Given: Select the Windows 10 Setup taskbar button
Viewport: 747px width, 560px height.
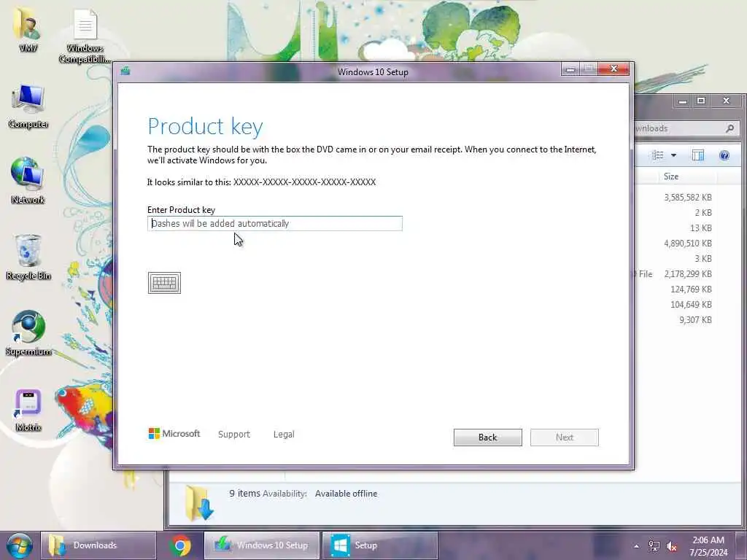Looking at the screenshot, I should [262, 545].
